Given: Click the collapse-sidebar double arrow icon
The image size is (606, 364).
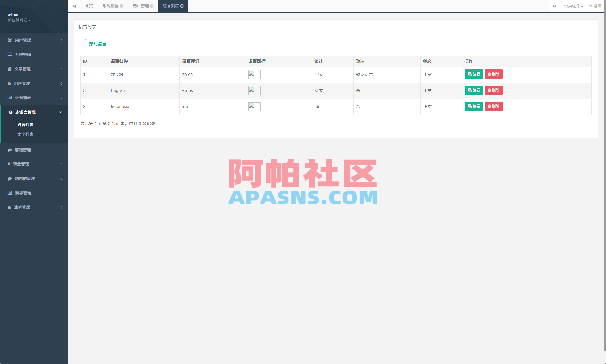Looking at the screenshot, I should [74, 6].
